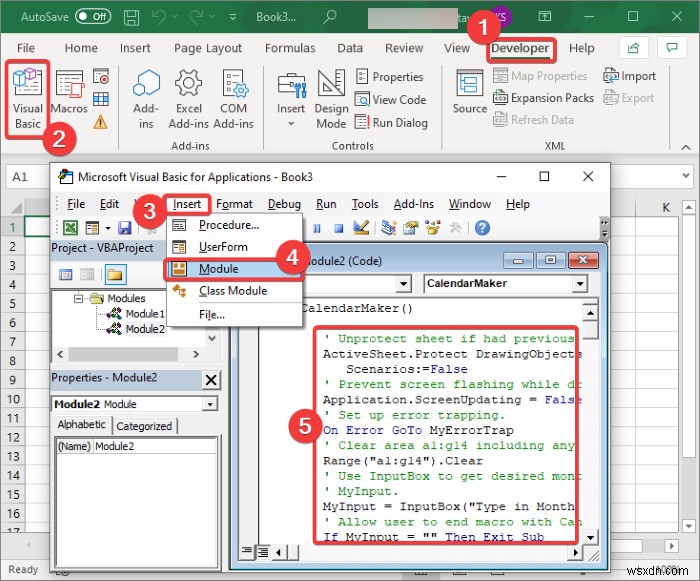Open the Comments icon in ribbon
This screenshot has width=700, height=581.
[671, 48]
